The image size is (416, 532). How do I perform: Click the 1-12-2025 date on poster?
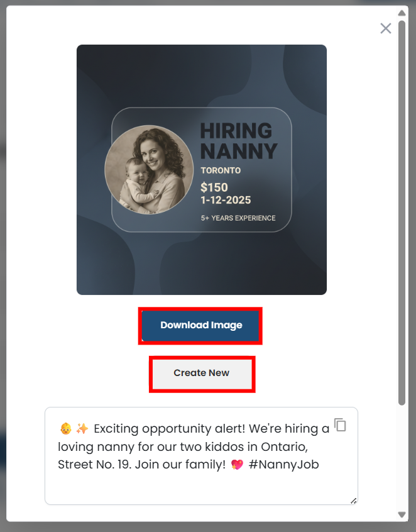click(226, 200)
